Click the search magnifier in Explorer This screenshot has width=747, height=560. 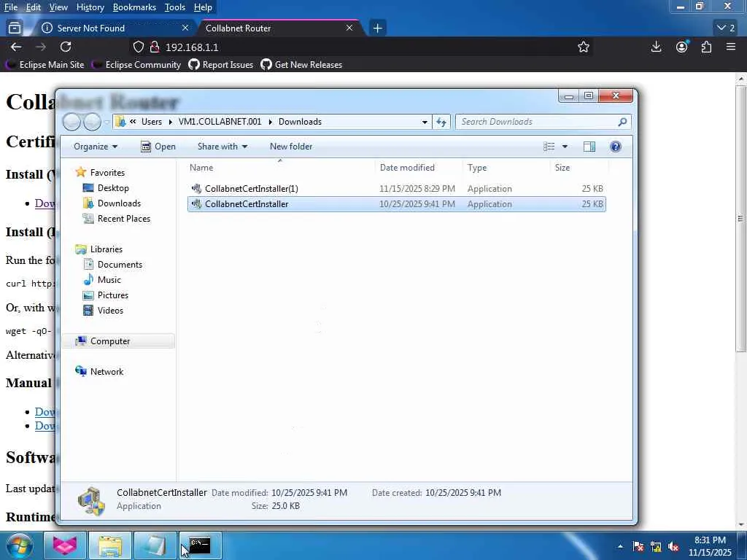click(x=622, y=122)
